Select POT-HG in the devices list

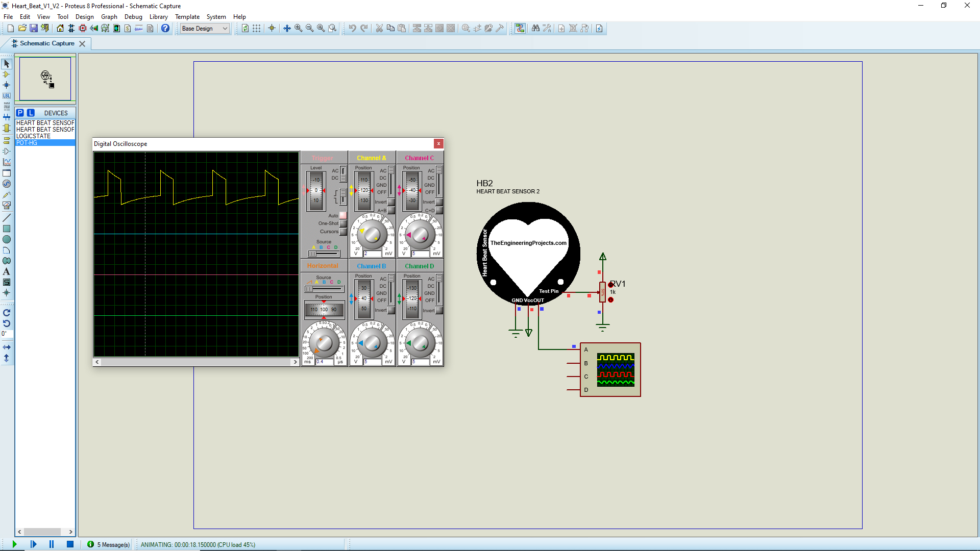pos(45,143)
